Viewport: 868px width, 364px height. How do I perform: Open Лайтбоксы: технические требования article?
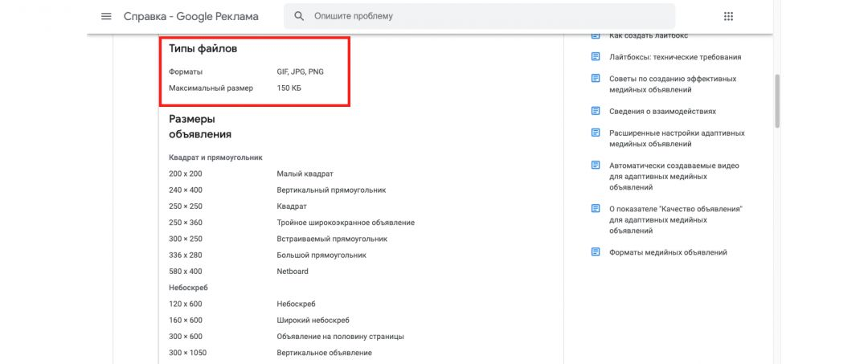(x=675, y=57)
